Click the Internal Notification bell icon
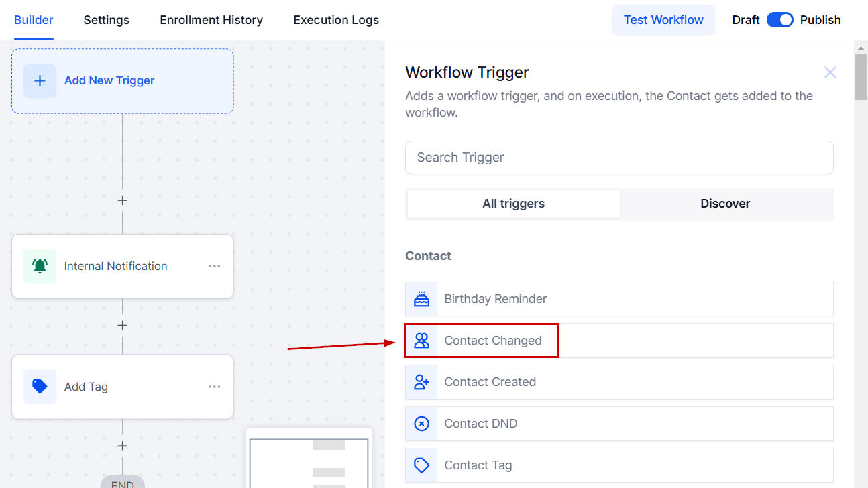Image resolution: width=868 pixels, height=488 pixels. (x=40, y=266)
